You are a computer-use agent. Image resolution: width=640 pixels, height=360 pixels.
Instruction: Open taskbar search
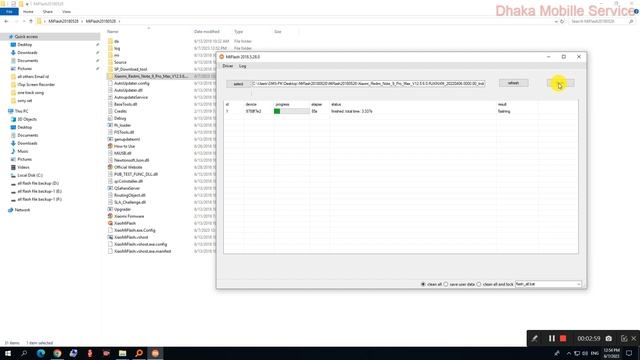[x=24, y=353]
